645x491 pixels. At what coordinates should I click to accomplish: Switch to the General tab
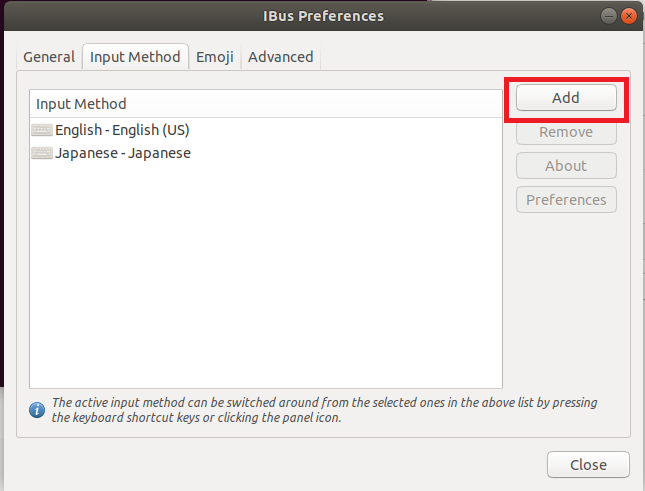[x=49, y=57]
